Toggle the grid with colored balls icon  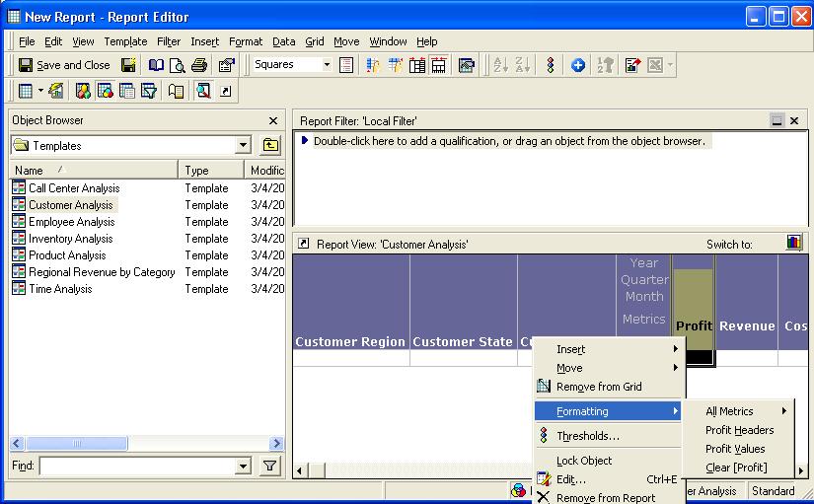pos(105,92)
